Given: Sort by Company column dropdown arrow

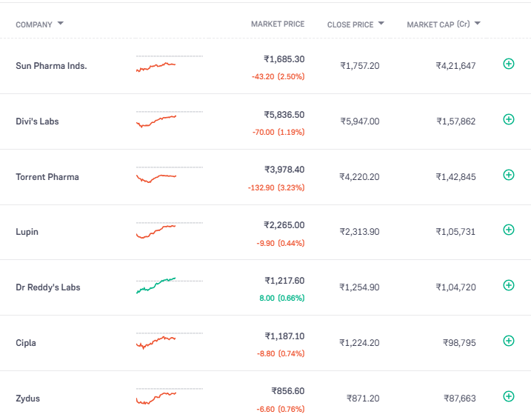Looking at the screenshot, I should [x=61, y=24].
